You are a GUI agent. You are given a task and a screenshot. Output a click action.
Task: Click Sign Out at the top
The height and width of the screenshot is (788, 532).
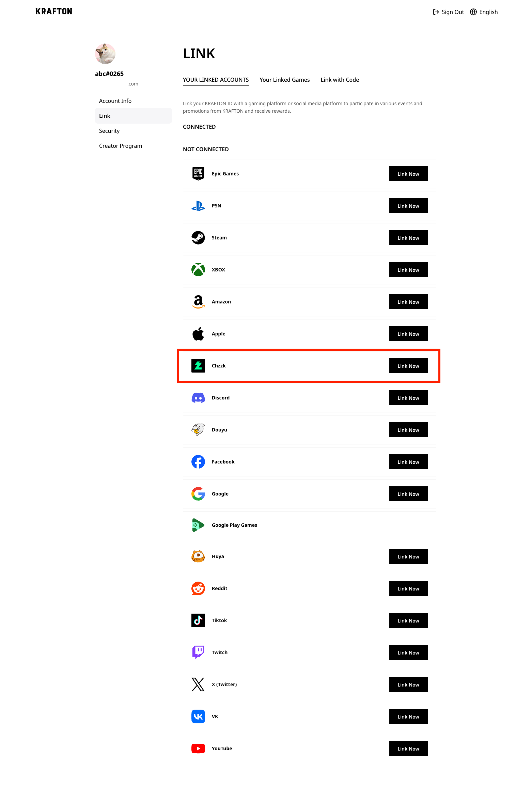[453, 12]
